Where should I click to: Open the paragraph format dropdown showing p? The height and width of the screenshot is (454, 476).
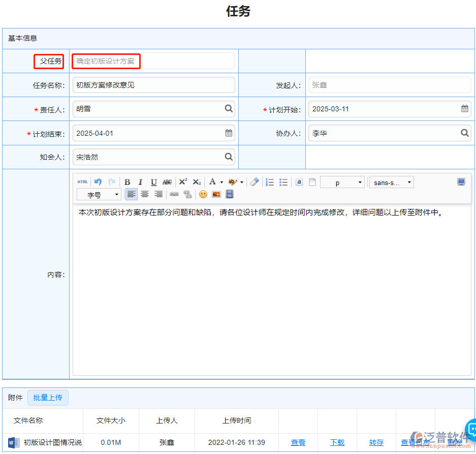tap(342, 181)
